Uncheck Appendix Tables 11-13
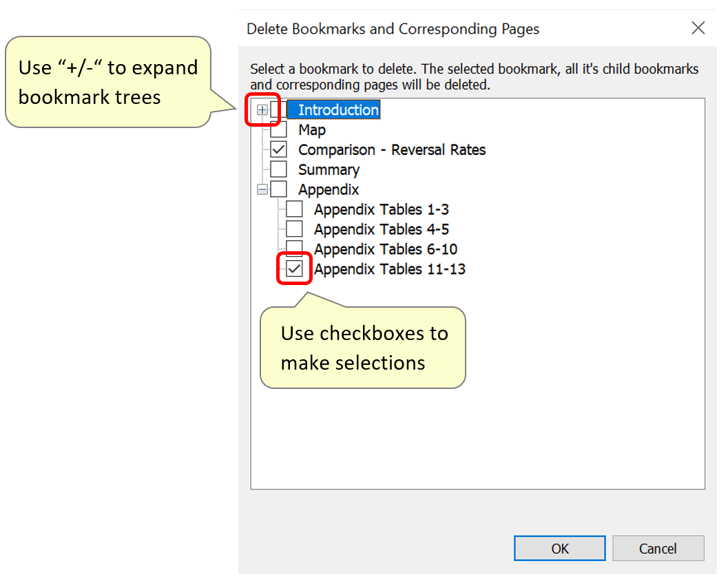 294,268
